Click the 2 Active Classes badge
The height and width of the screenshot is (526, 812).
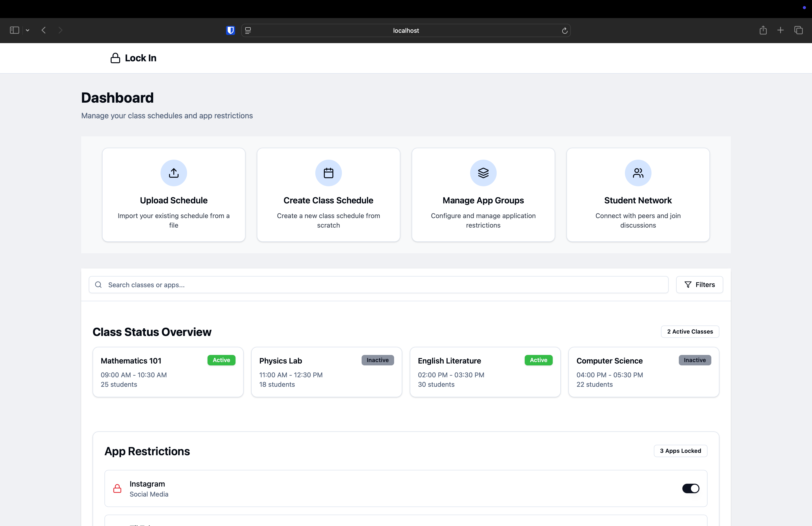tap(690, 331)
